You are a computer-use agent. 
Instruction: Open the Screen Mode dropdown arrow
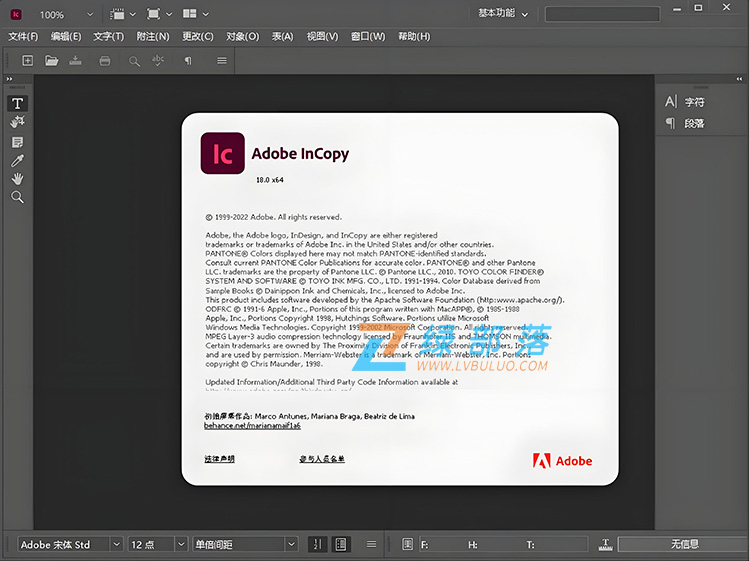pyautogui.click(x=169, y=14)
